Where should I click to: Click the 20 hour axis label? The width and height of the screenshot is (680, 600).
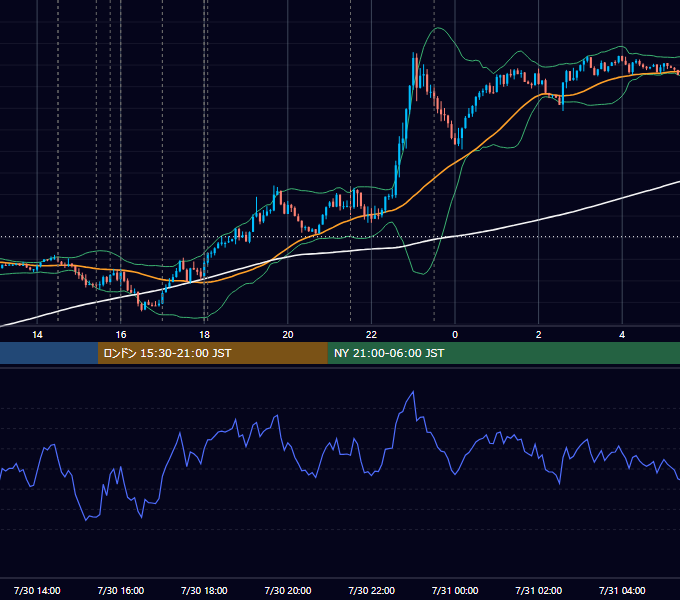pos(288,335)
